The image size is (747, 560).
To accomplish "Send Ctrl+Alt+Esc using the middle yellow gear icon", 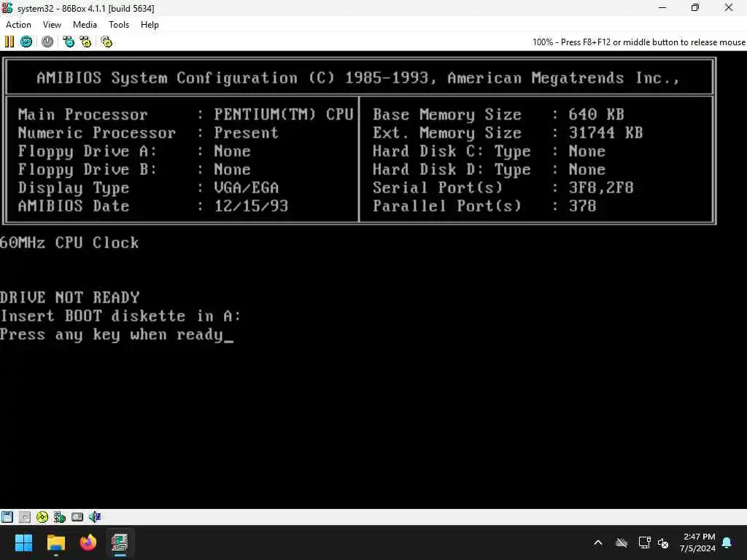I will (86, 42).
